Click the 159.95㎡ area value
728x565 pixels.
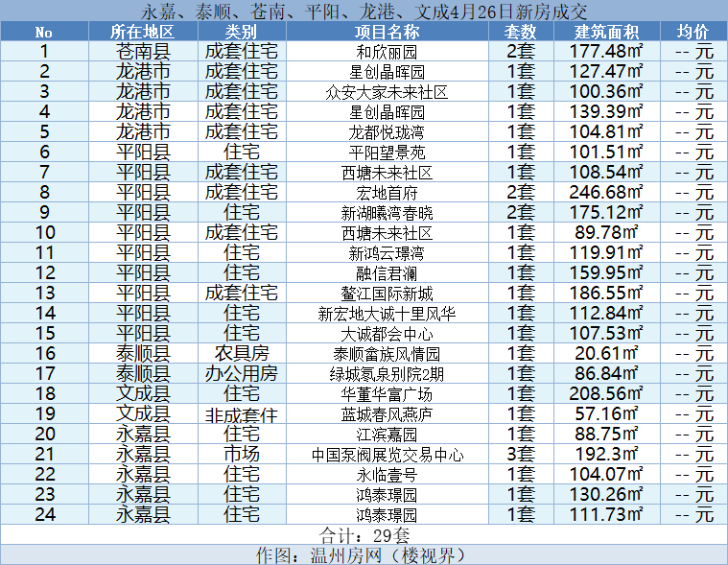[606, 272]
